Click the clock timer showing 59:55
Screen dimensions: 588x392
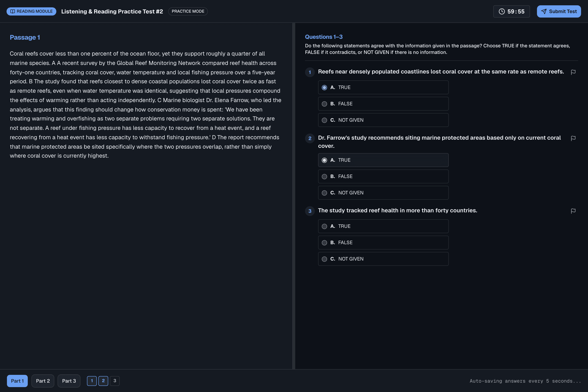pos(511,11)
